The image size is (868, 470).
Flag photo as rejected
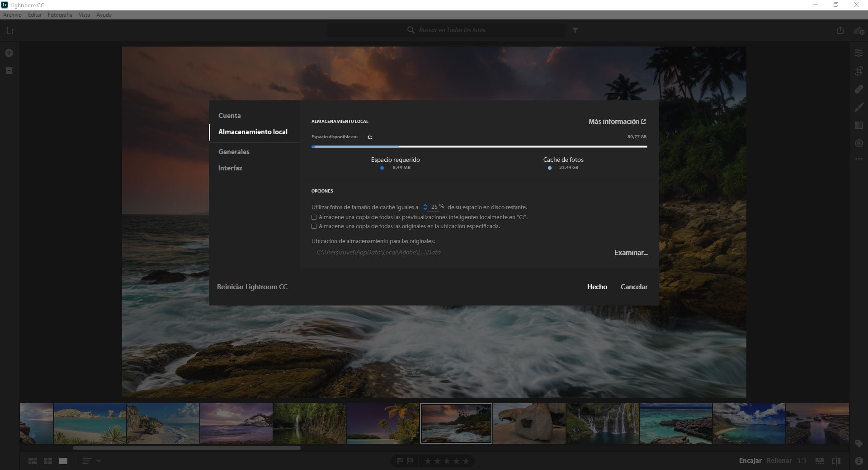(x=410, y=461)
